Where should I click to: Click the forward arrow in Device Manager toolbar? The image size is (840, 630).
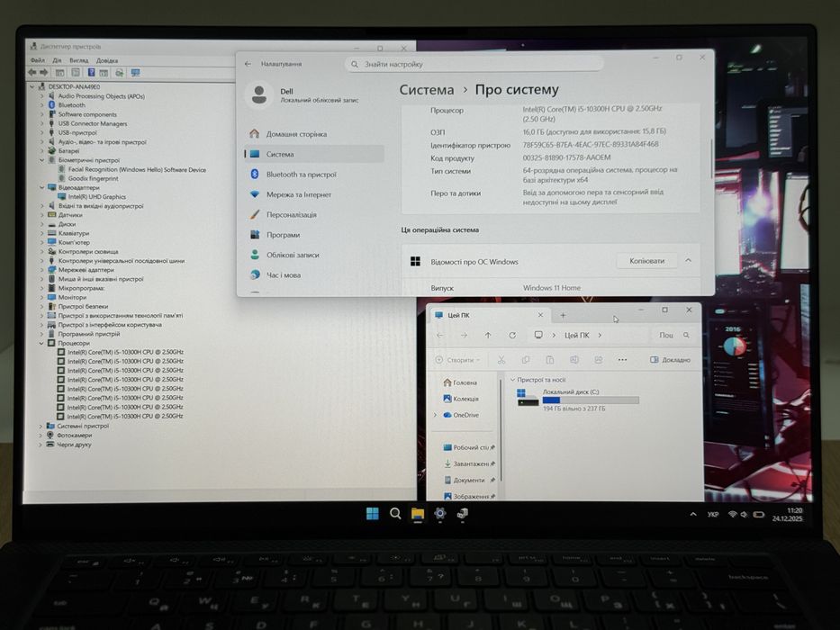43,72
